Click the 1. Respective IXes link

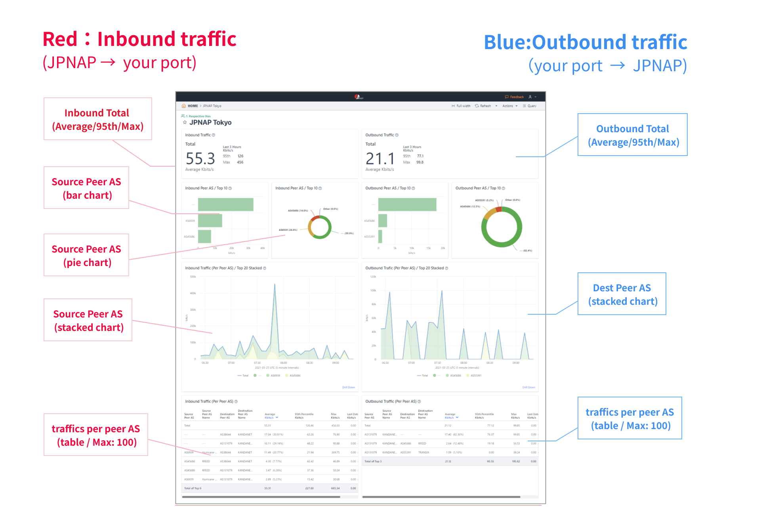pos(198,116)
